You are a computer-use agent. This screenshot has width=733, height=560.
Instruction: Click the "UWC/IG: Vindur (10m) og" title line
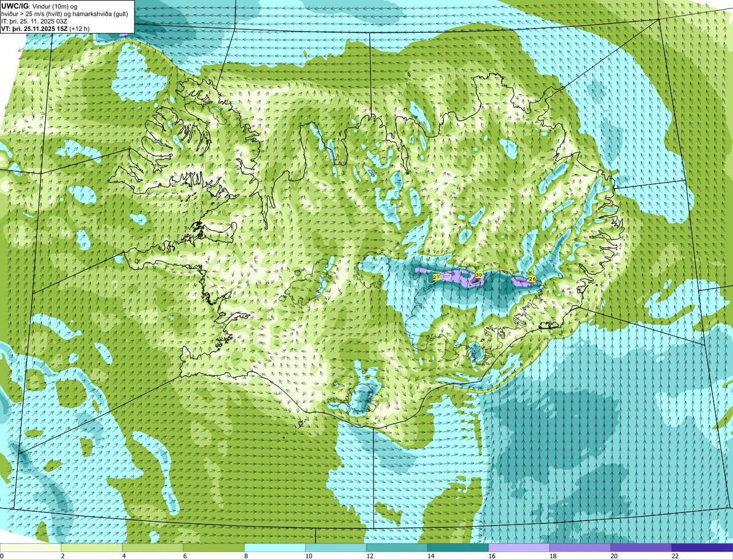point(40,6)
